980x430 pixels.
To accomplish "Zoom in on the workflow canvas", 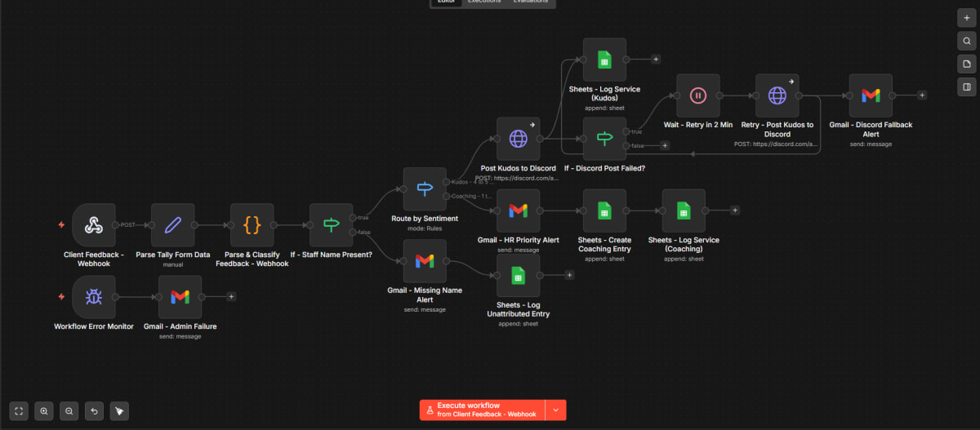I will [x=44, y=410].
